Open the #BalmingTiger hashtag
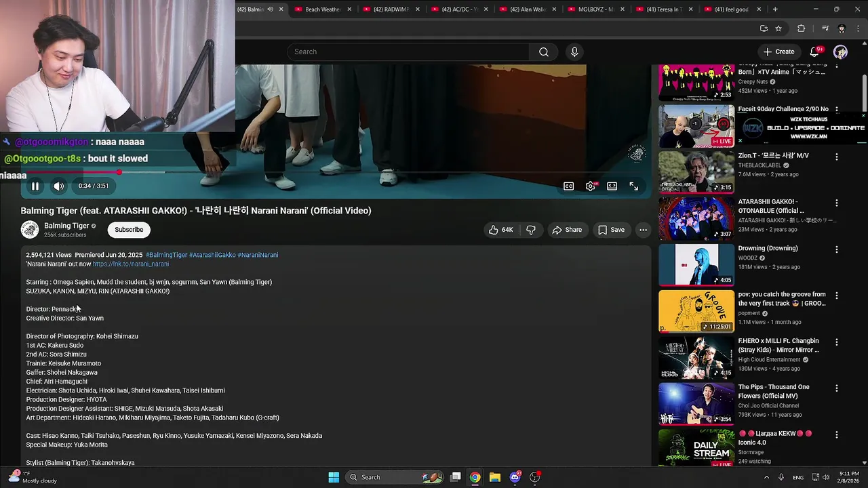868x488 pixels. [x=167, y=255]
